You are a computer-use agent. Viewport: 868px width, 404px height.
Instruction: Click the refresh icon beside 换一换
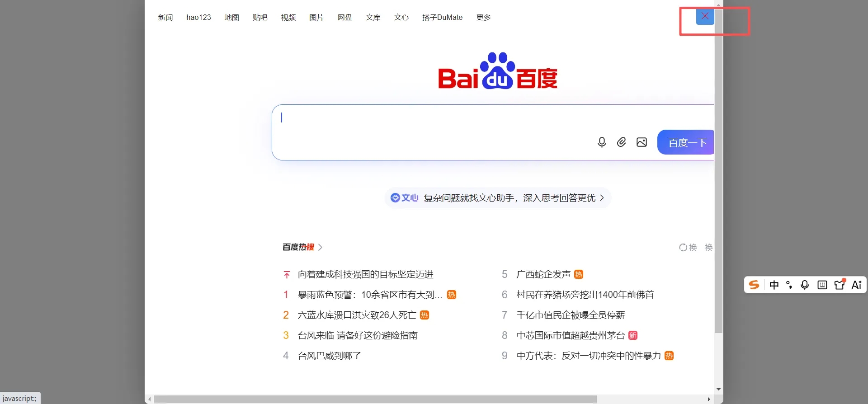[x=683, y=248]
